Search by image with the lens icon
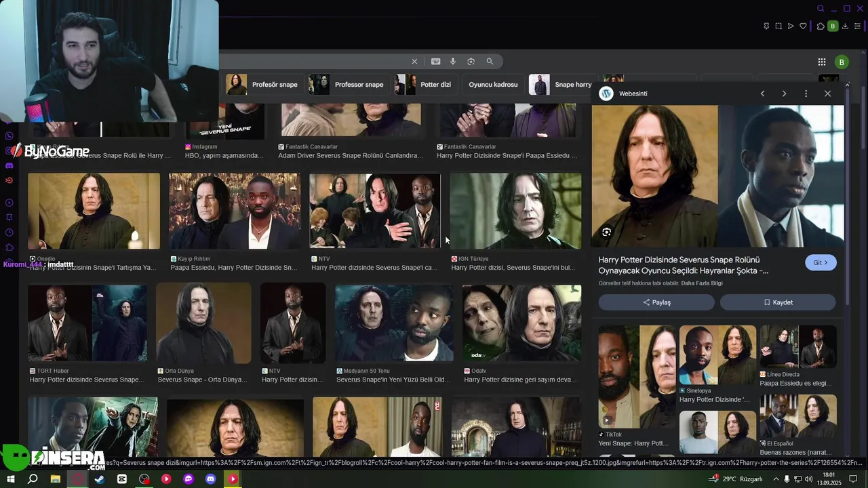 (471, 62)
